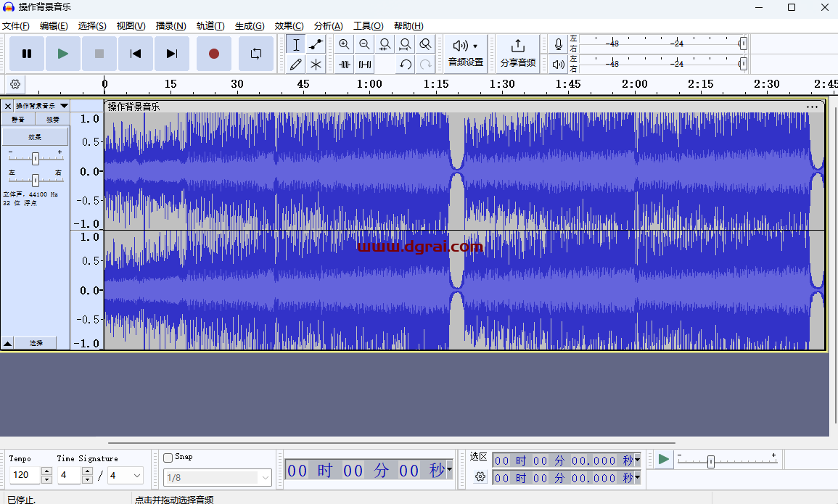Open the 选择(S) menu
This screenshot has width=838, height=504.
coord(92,25)
